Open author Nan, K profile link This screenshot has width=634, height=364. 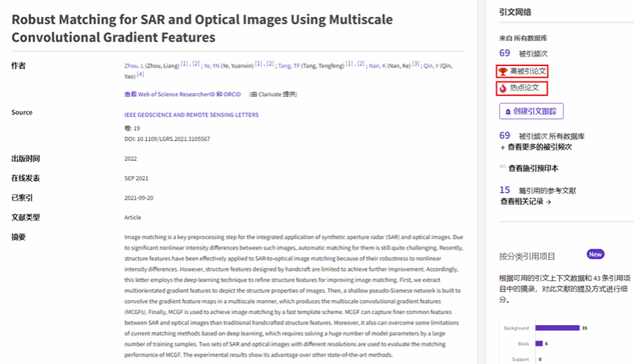tap(376, 66)
